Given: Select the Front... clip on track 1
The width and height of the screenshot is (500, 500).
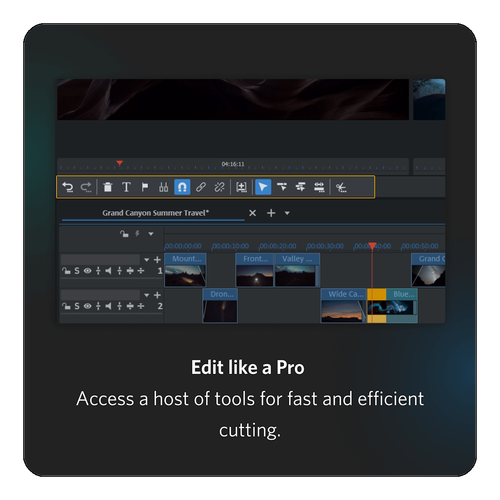Looking at the screenshot, I should click(x=255, y=270).
